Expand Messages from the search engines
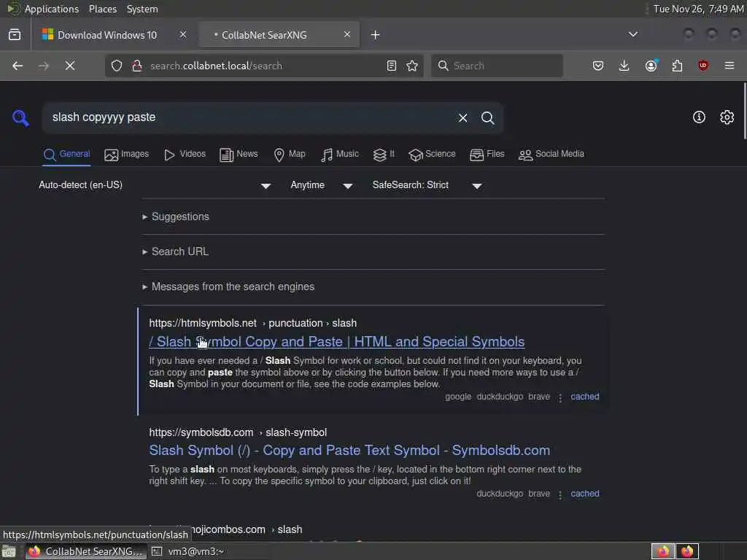Screen dimensions: 747x560 point(228,287)
